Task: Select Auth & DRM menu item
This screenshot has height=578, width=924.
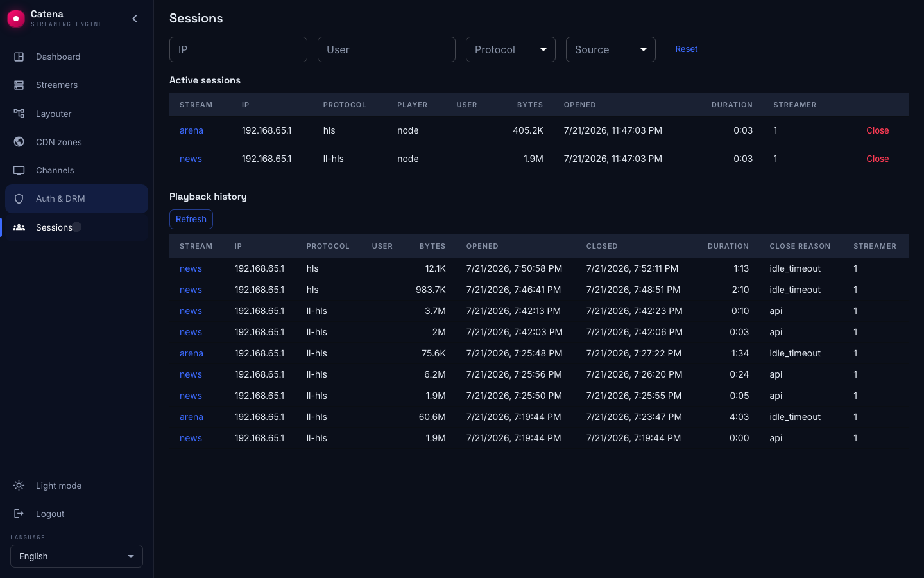Action: pyautogui.click(x=76, y=198)
